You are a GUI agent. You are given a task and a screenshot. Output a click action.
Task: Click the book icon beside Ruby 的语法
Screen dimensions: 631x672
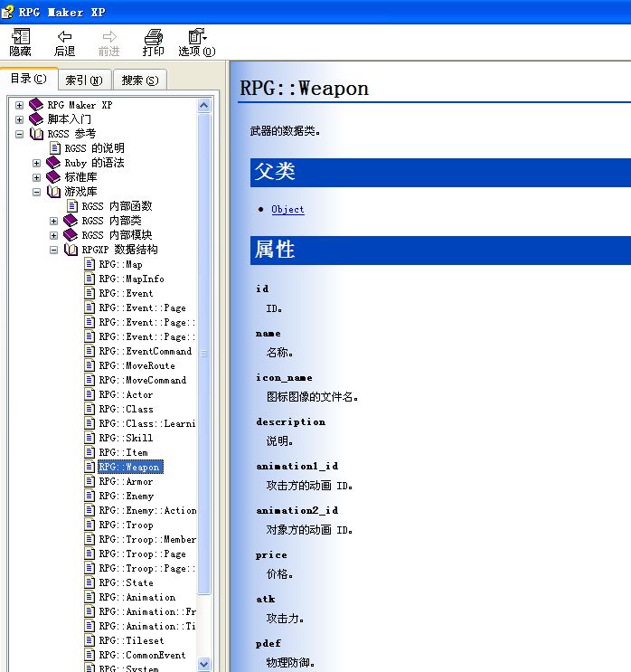tap(53, 163)
